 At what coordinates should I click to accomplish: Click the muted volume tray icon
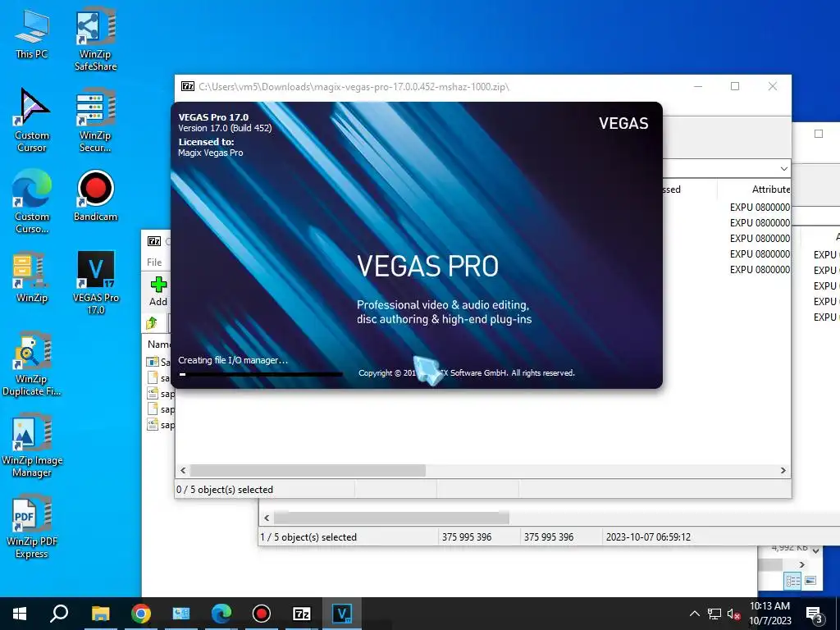tap(733, 614)
